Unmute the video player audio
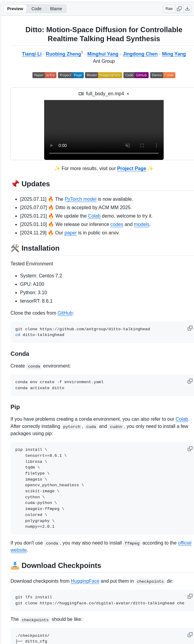 click(128, 145)
